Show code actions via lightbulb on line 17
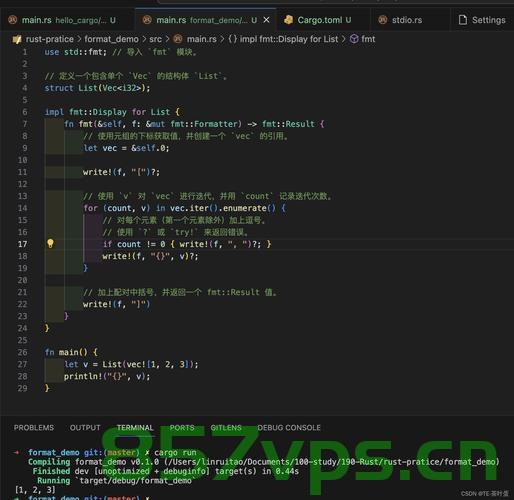The height and width of the screenshot is (500, 514). pyautogui.click(x=50, y=244)
